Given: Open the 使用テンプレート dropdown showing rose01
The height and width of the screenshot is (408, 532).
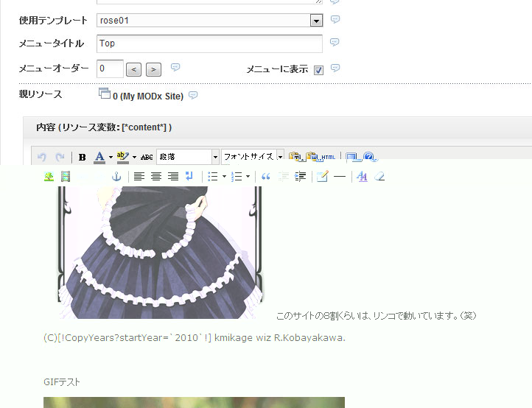Looking at the screenshot, I should tap(316, 21).
